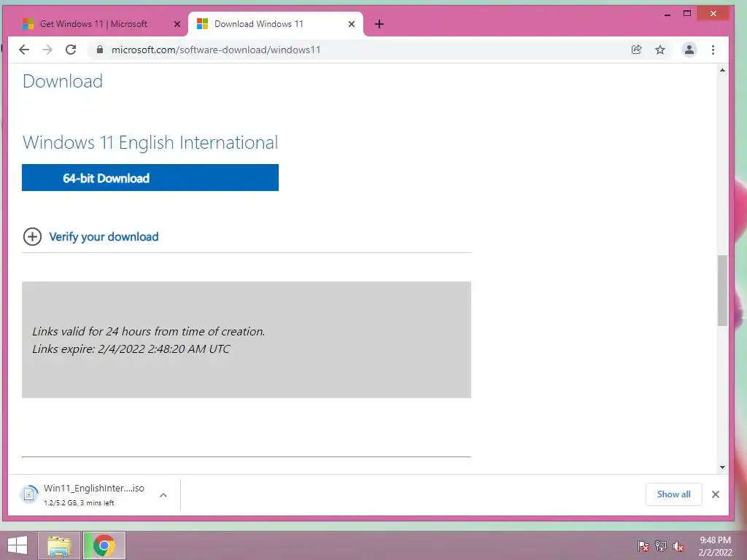Share this page using the share icon
This screenshot has height=560, width=747.
pyautogui.click(x=636, y=50)
